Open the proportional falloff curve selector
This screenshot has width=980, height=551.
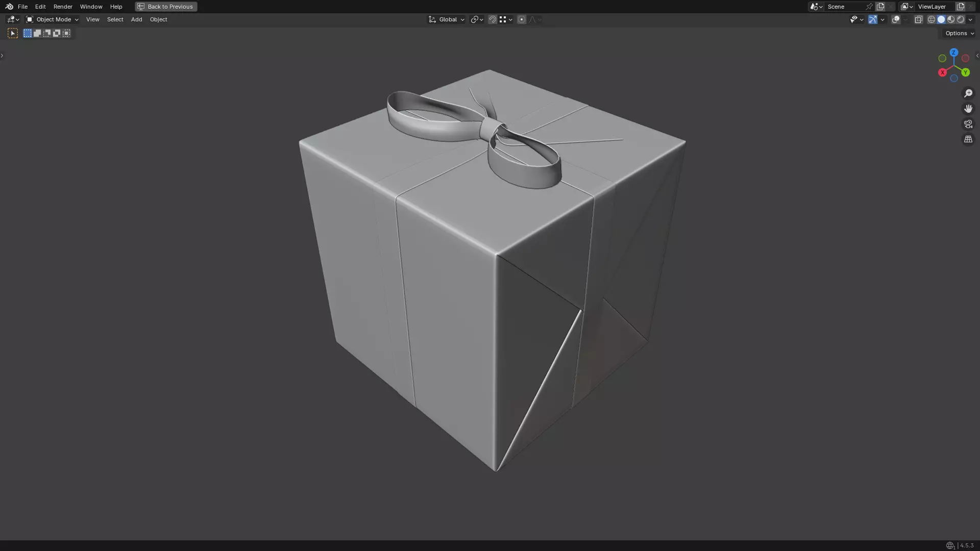pos(535,19)
